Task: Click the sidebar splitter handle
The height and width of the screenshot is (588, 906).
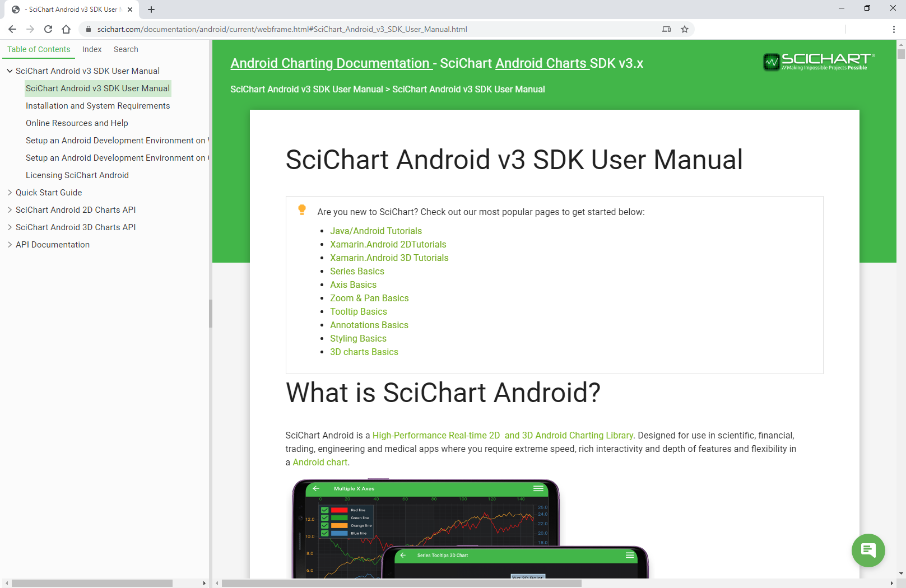Action: [211, 314]
